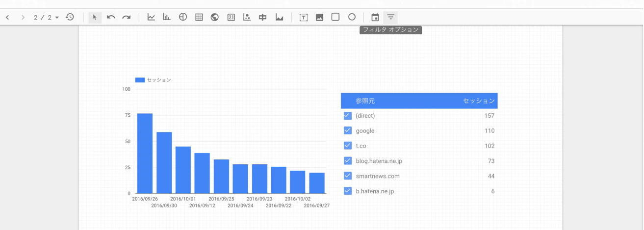Insert a table

pyautogui.click(x=199, y=17)
